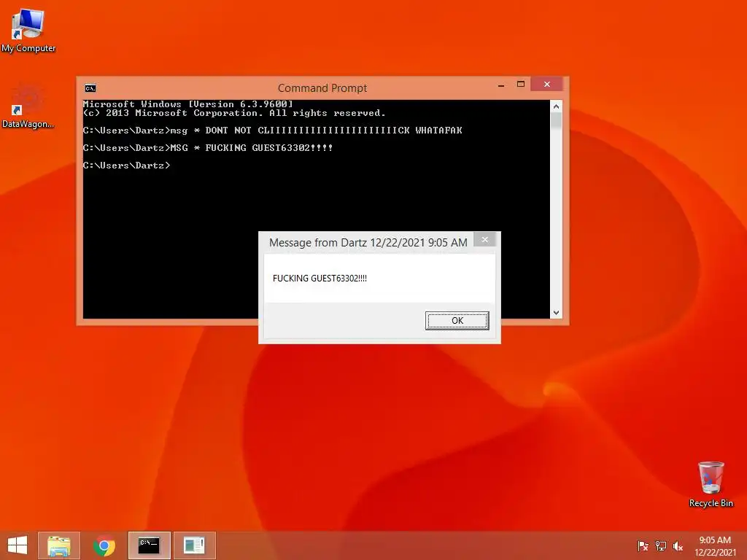Click the 'MSG *' GUEST63302 command line
Image resolution: width=747 pixels, height=560 pixels.
pos(208,148)
